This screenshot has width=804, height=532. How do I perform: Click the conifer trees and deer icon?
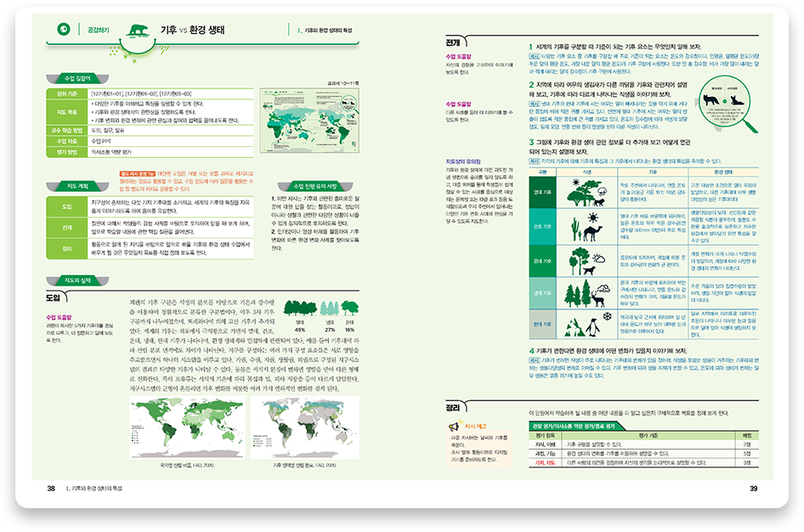click(587, 292)
